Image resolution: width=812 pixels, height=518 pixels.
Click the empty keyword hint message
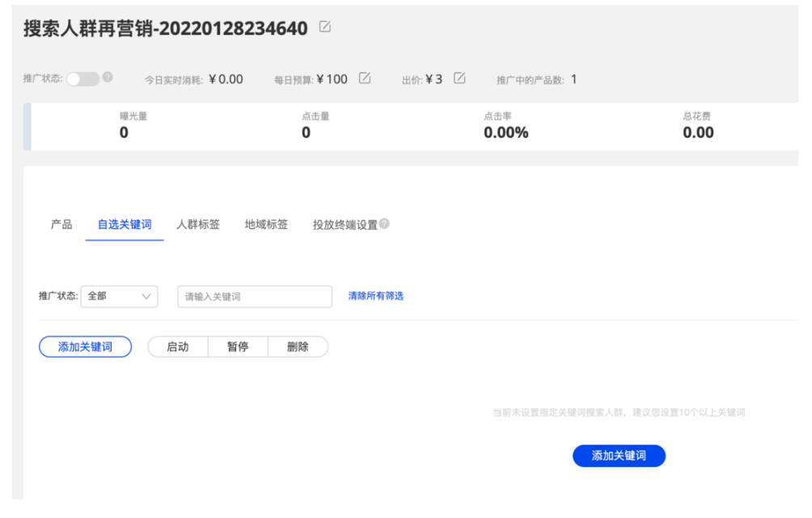pos(619,412)
